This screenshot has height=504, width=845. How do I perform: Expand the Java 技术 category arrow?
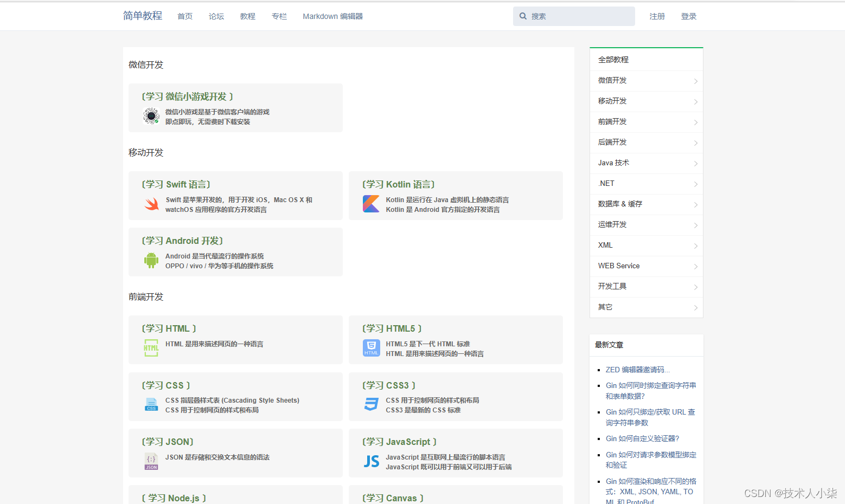click(696, 164)
